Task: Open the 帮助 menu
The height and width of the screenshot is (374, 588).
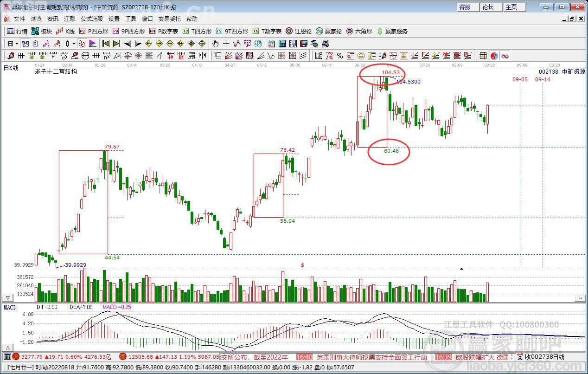Action: point(192,19)
